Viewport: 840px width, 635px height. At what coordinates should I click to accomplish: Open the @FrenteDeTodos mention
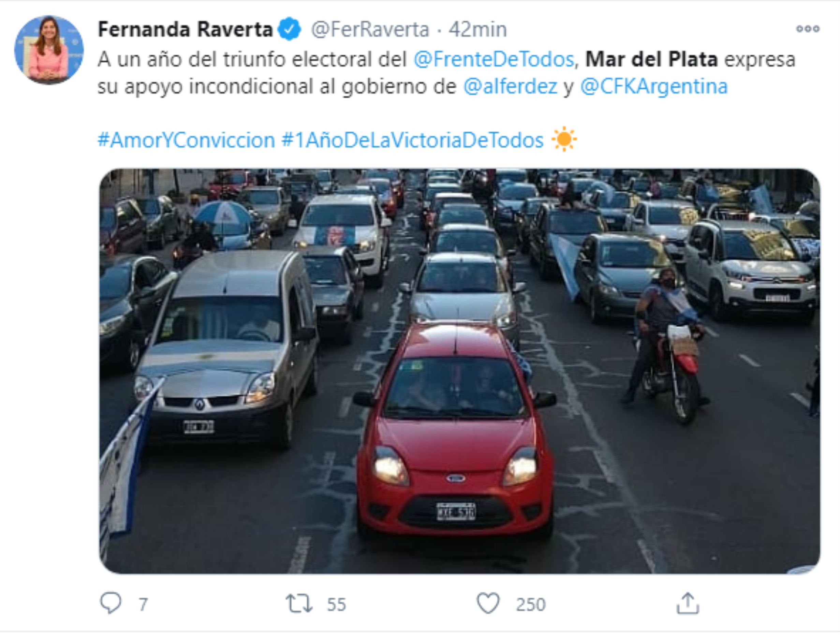click(494, 59)
